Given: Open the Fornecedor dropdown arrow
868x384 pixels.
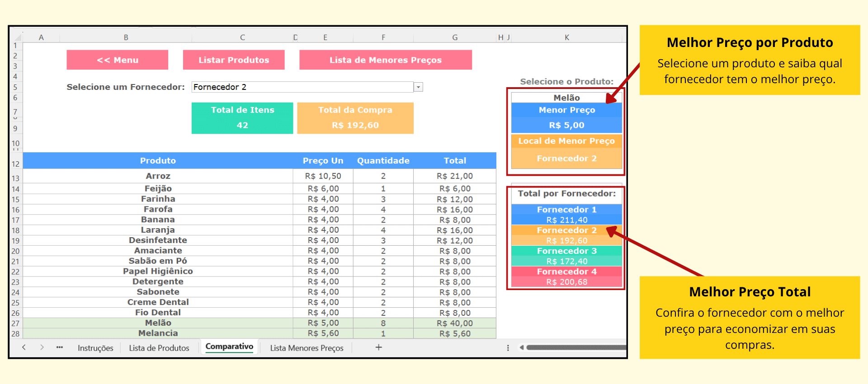Looking at the screenshot, I should point(419,87).
